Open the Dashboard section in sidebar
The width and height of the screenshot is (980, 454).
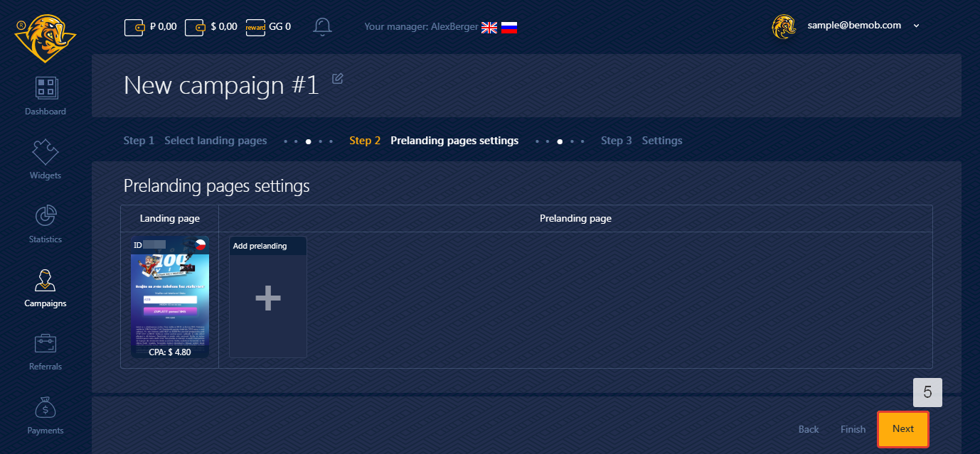pyautogui.click(x=45, y=94)
